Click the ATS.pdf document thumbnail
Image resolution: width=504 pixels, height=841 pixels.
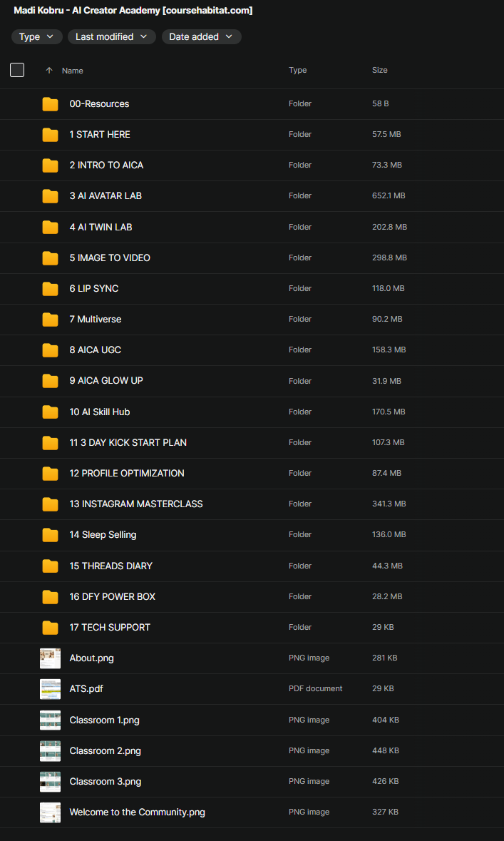pos(50,689)
